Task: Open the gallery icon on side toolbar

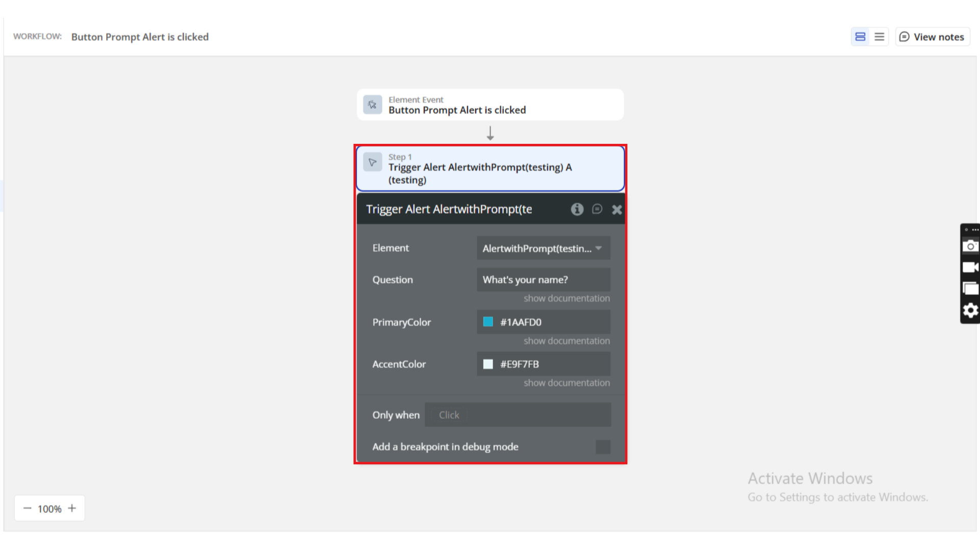Action: 970,289
